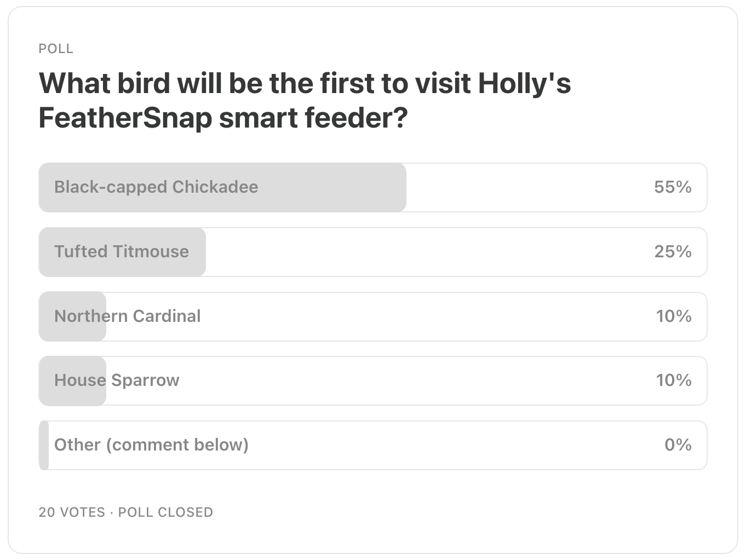Click the POLL CLOSED status text
746x560 pixels.
(165, 512)
